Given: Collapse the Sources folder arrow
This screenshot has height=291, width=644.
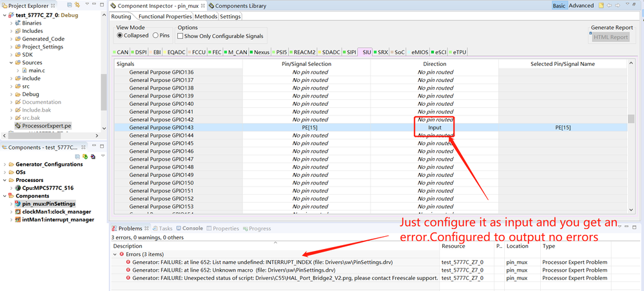Looking at the screenshot, I should [x=12, y=63].
